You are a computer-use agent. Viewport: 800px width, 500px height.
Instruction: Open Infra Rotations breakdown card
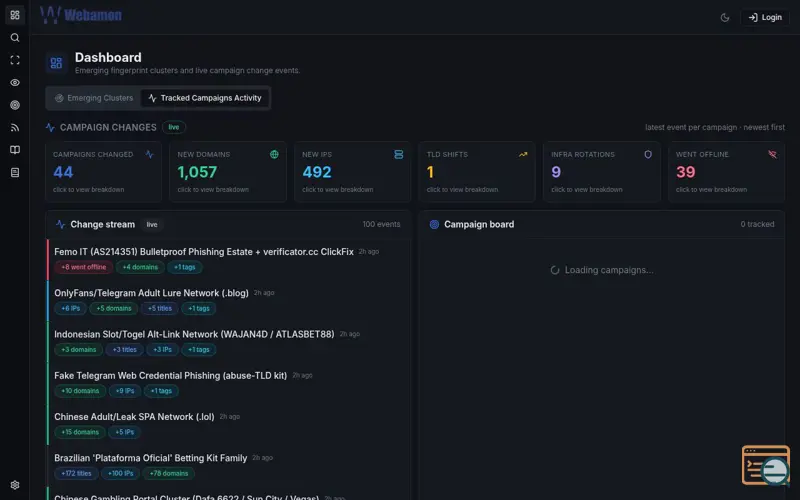pyautogui.click(x=602, y=172)
